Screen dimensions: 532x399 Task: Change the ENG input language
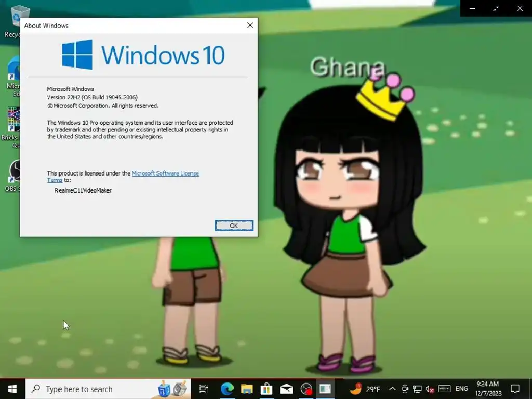pyautogui.click(x=461, y=389)
